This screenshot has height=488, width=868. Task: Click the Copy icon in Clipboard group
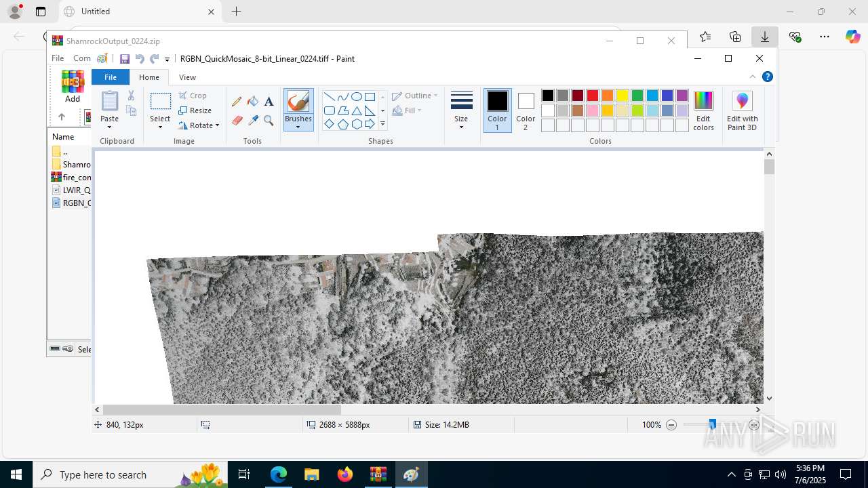pyautogui.click(x=132, y=110)
